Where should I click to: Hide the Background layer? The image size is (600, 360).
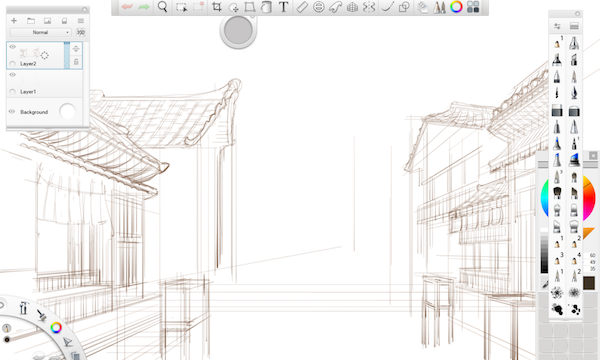[x=12, y=112]
